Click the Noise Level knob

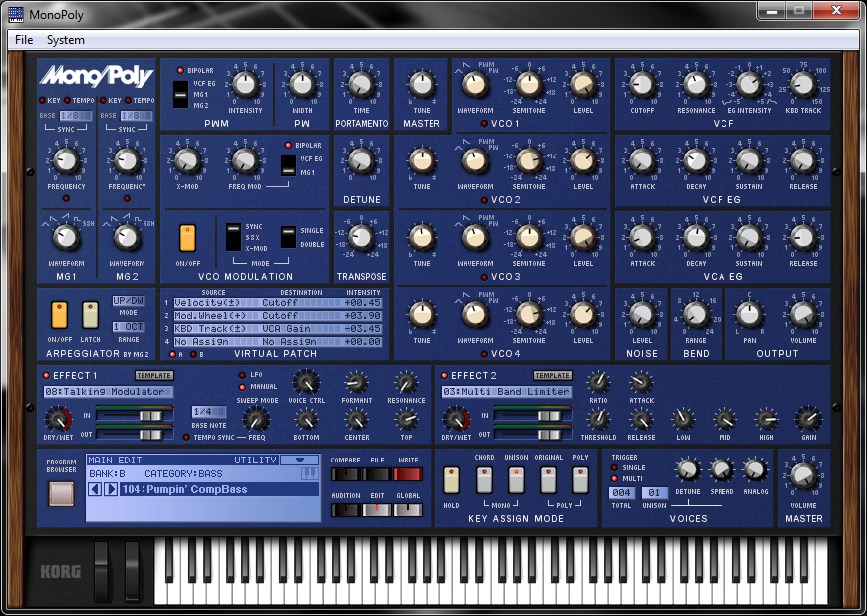click(642, 315)
